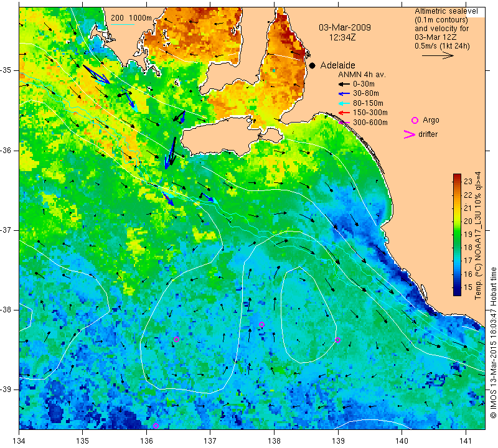Click the blue 30-80m legend arrow
This screenshot has height=448, width=498.
point(344,94)
